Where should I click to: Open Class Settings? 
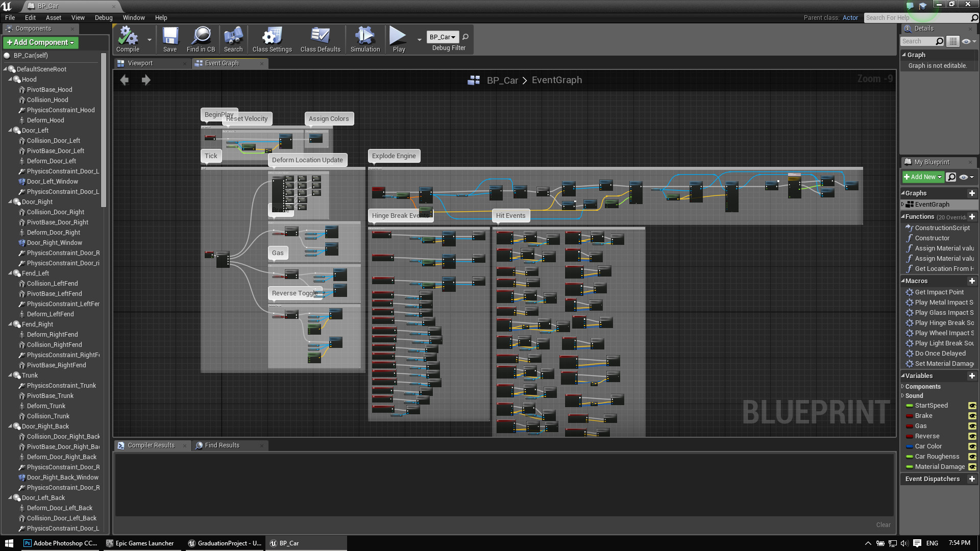[x=272, y=39]
